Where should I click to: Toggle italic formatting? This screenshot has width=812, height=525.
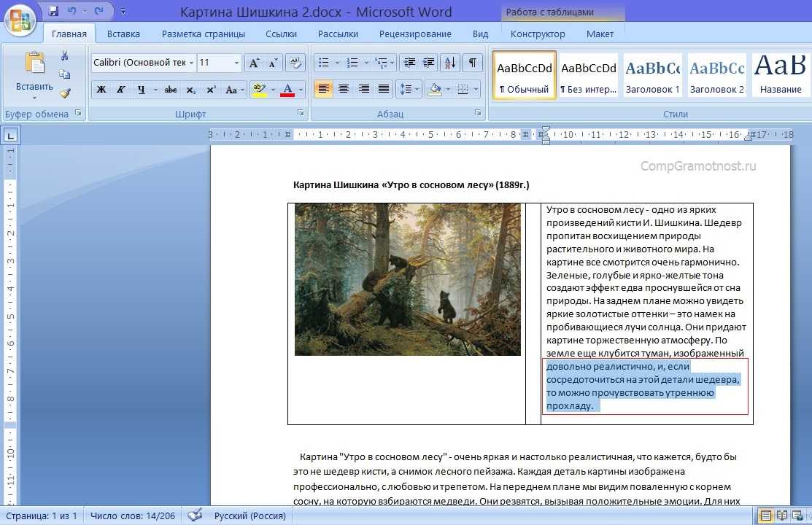click(120, 90)
